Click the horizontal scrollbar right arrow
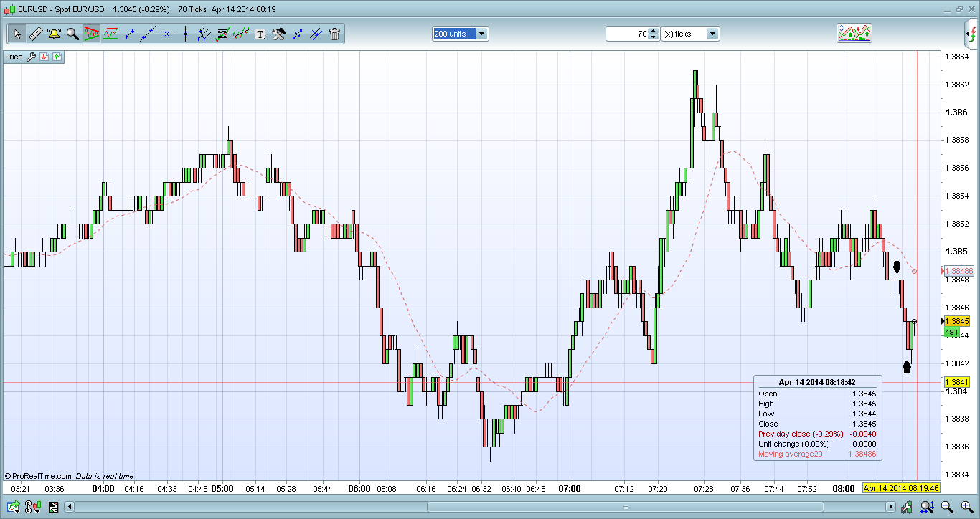This screenshot has width=980, height=519. [x=890, y=507]
